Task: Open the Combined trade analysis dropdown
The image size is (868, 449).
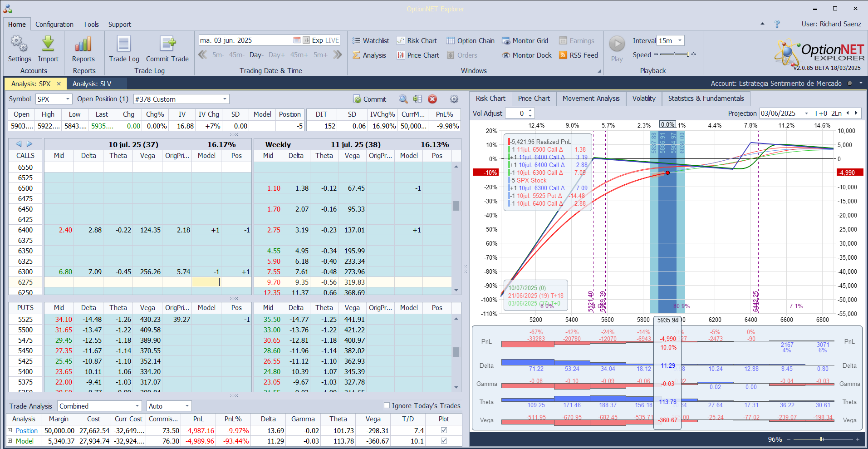Action: tap(137, 406)
